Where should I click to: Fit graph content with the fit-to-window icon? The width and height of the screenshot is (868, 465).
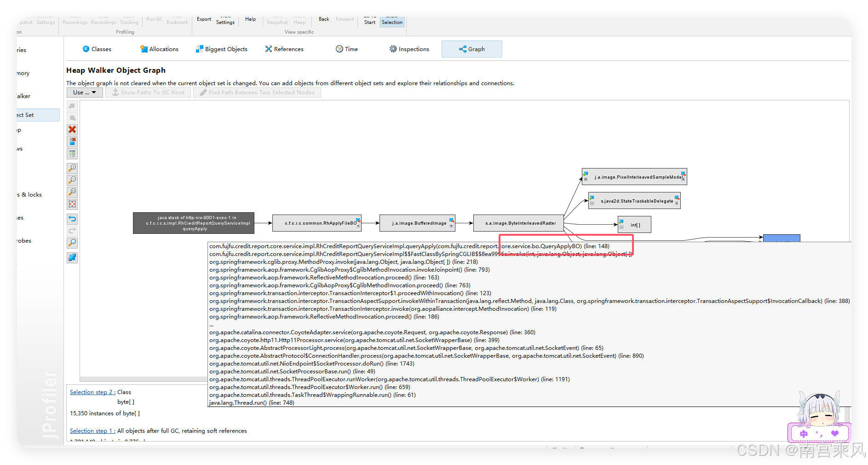[72, 204]
